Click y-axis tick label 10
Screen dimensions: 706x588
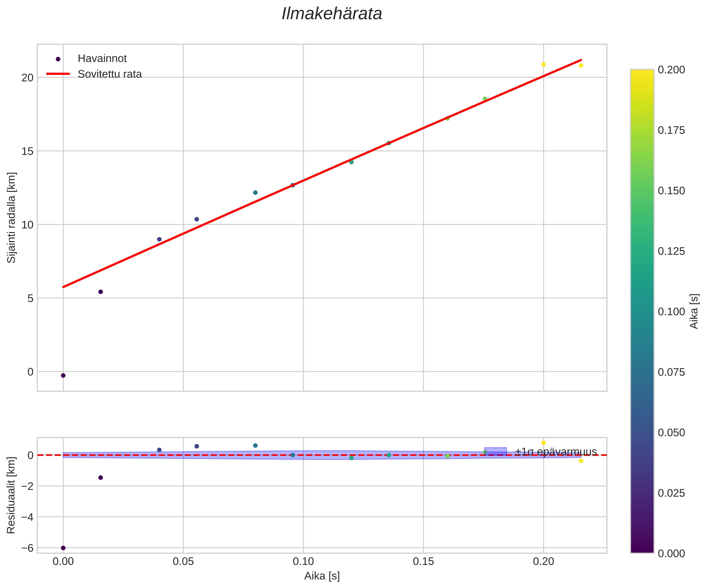(x=27, y=225)
